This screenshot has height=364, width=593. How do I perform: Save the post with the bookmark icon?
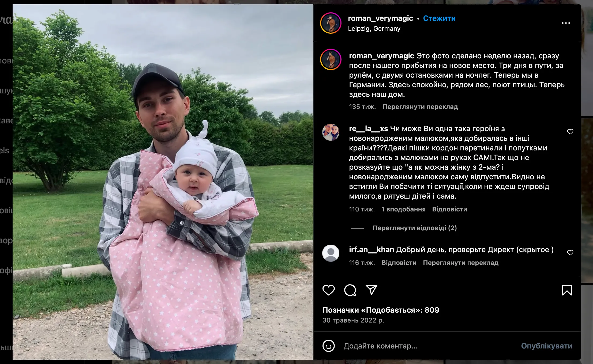pyautogui.click(x=567, y=290)
